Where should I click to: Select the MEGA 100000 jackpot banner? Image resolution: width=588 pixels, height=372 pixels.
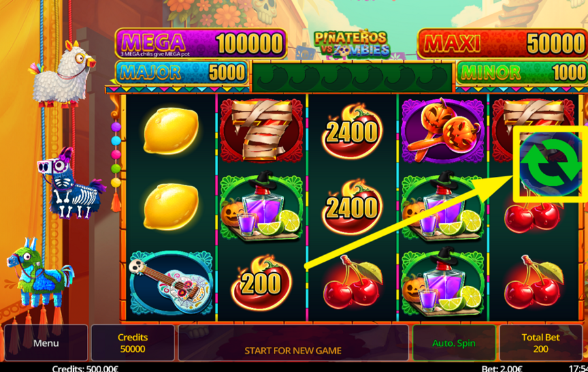(201, 44)
